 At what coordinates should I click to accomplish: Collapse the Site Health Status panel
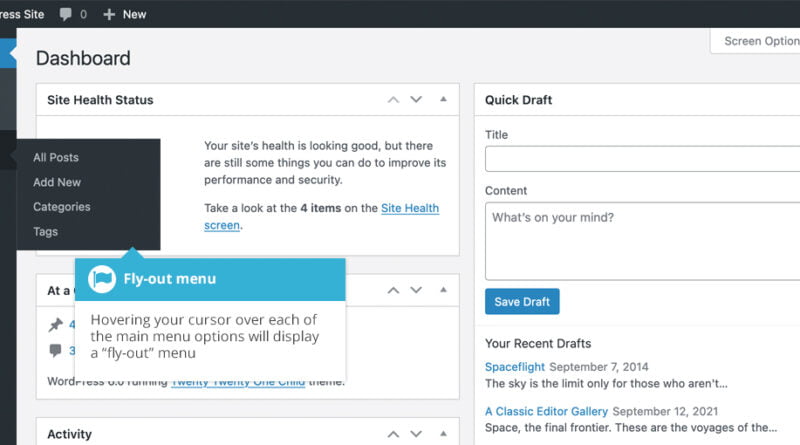click(442, 100)
